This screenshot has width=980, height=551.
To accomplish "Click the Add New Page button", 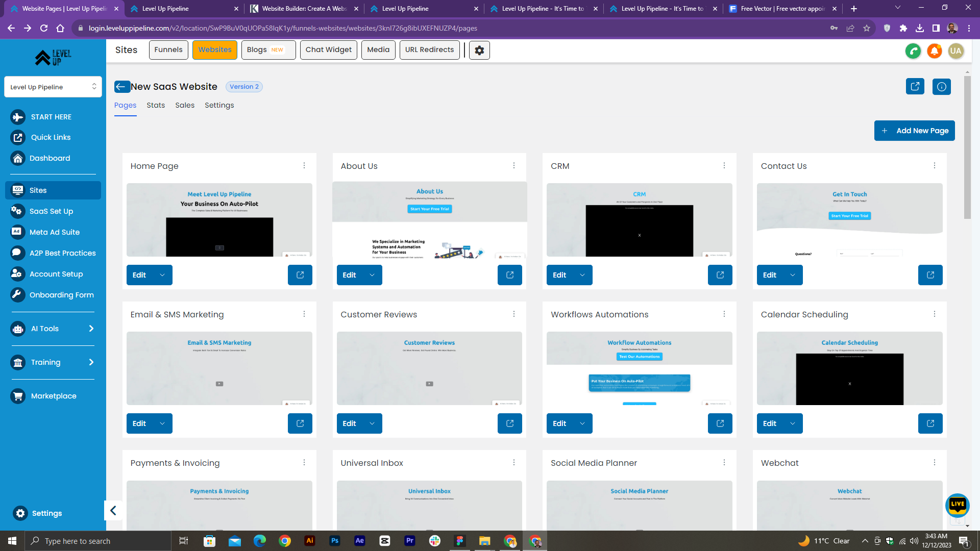I will 914,131.
